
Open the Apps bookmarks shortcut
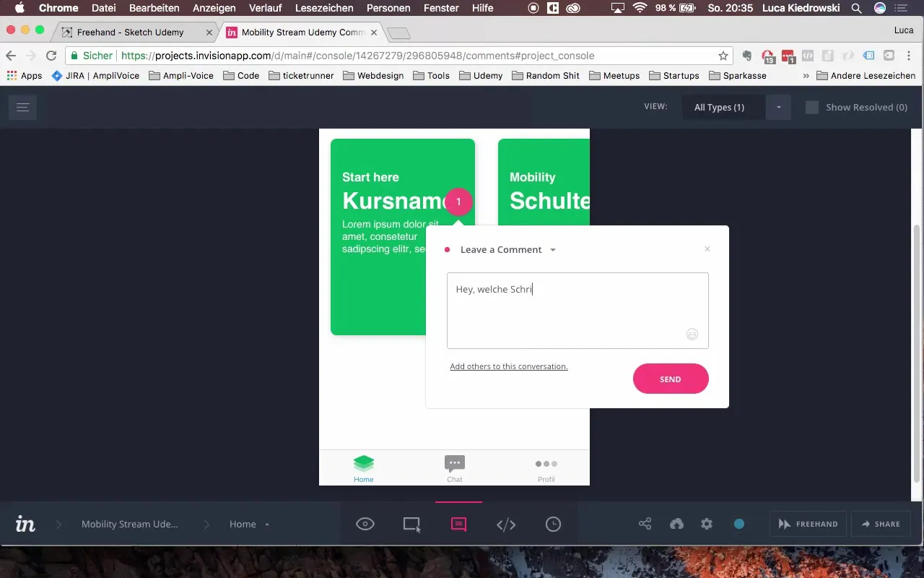(x=25, y=75)
